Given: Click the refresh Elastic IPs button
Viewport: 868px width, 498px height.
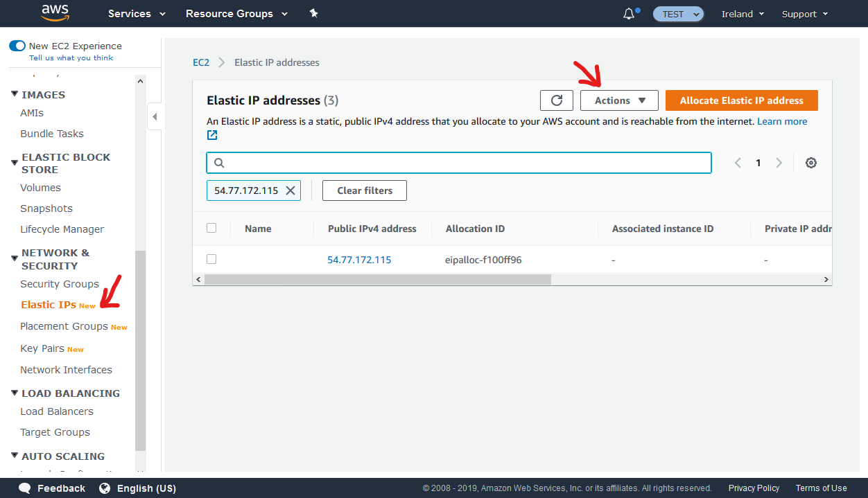Looking at the screenshot, I should (557, 100).
